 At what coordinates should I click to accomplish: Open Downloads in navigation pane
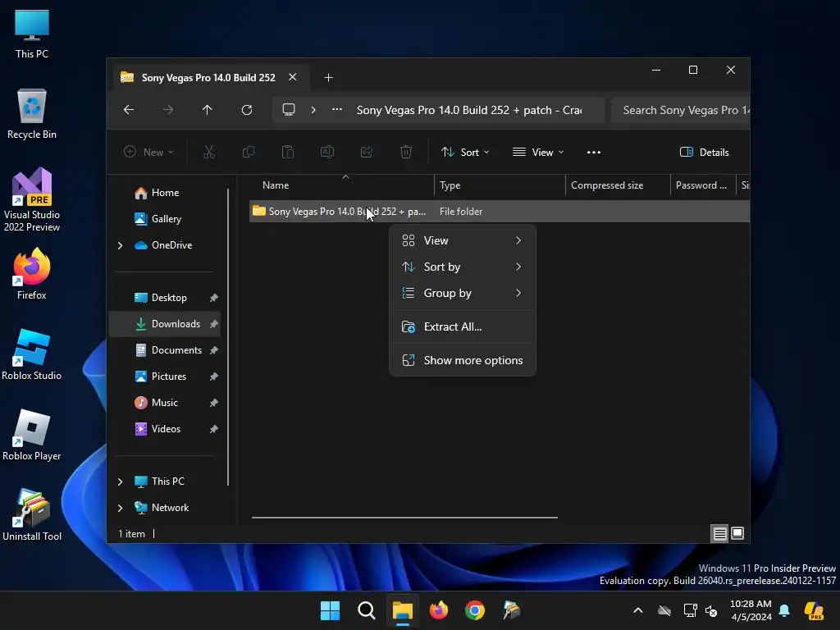164,324
